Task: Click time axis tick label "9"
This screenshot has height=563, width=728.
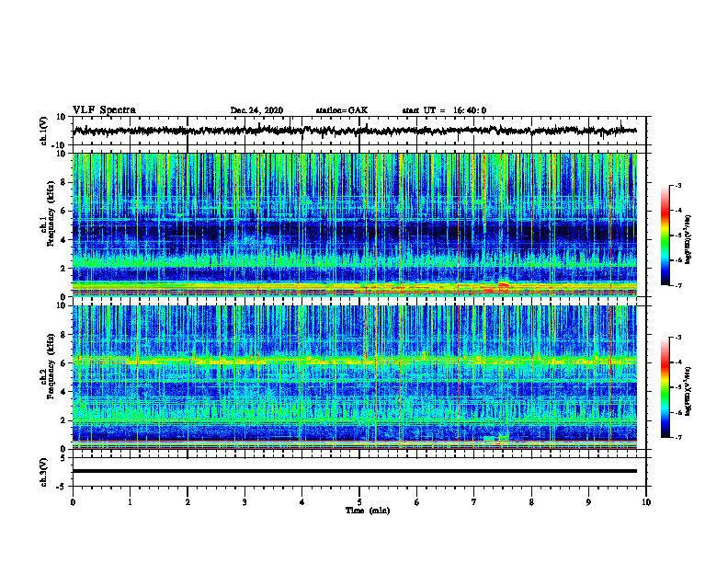Action: click(x=588, y=502)
